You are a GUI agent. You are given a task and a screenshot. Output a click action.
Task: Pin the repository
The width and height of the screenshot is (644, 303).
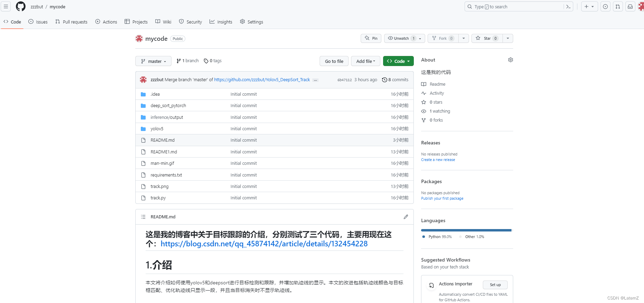point(371,38)
